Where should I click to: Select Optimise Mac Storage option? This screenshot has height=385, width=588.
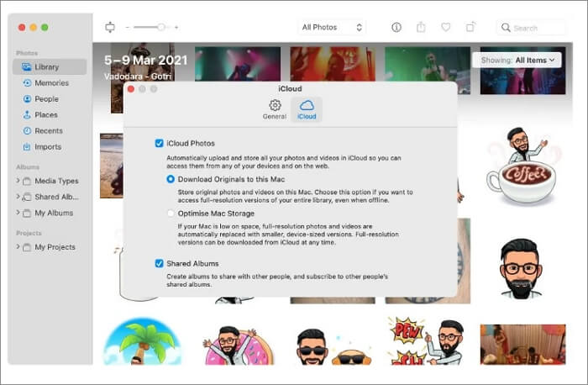tap(171, 214)
